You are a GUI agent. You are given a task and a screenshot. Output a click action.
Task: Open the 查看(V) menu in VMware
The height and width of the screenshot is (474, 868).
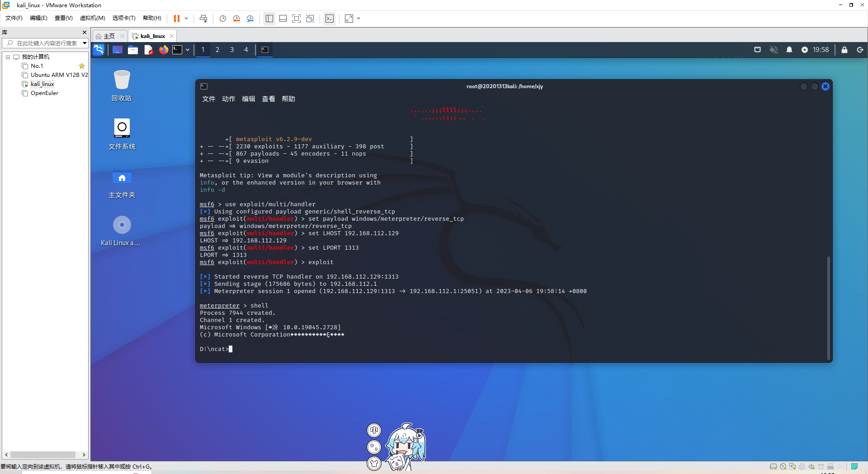point(64,18)
